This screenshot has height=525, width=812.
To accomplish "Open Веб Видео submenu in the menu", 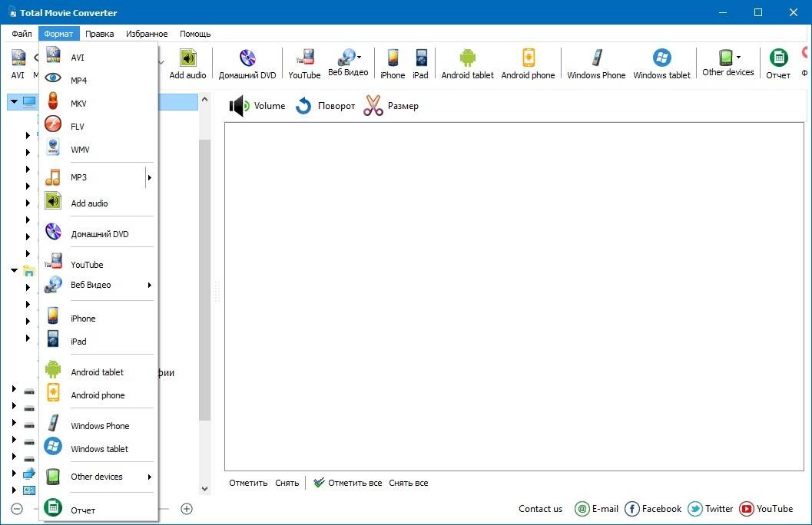I will pos(98,285).
